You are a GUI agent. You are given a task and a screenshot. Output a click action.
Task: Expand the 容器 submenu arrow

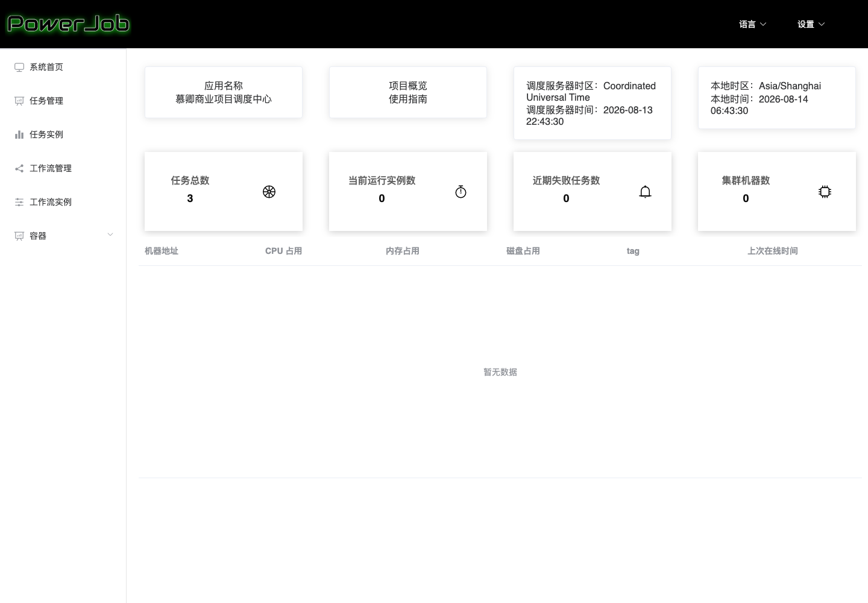click(110, 235)
